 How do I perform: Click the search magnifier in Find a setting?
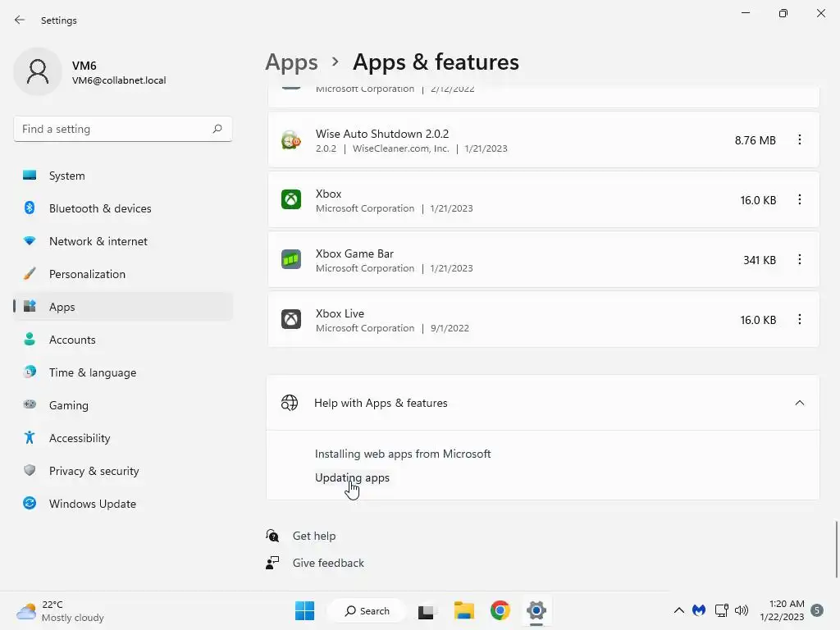pos(217,129)
